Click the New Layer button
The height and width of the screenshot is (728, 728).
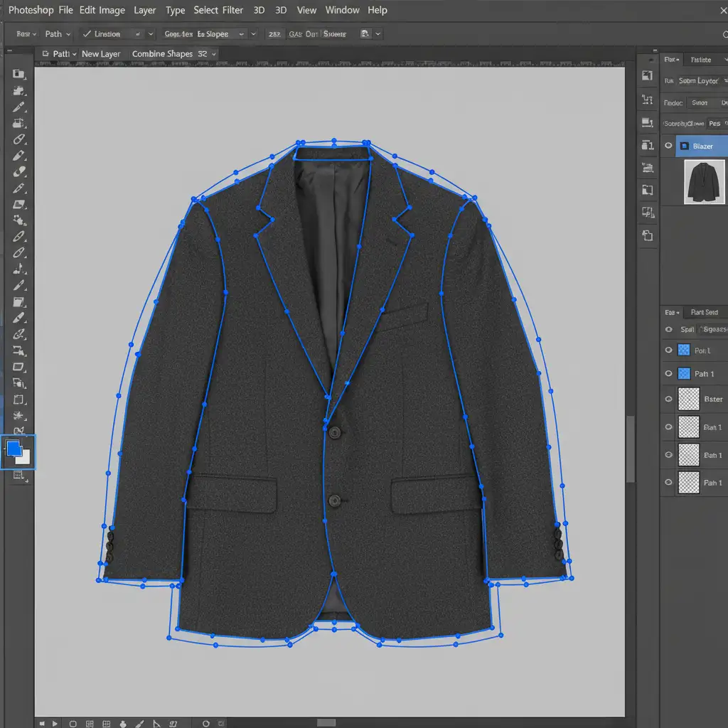click(x=101, y=54)
